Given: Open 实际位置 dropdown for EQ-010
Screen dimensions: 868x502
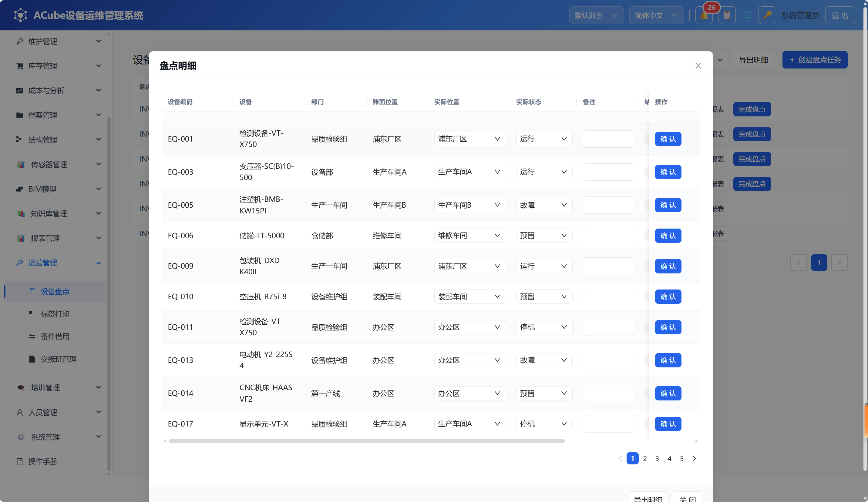Looking at the screenshot, I should pos(470,296).
